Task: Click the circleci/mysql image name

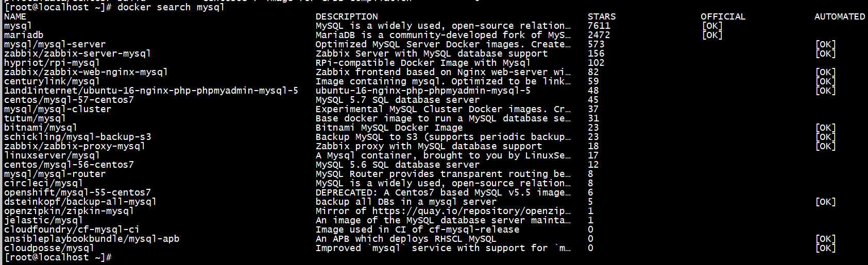Action: coord(43,183)
